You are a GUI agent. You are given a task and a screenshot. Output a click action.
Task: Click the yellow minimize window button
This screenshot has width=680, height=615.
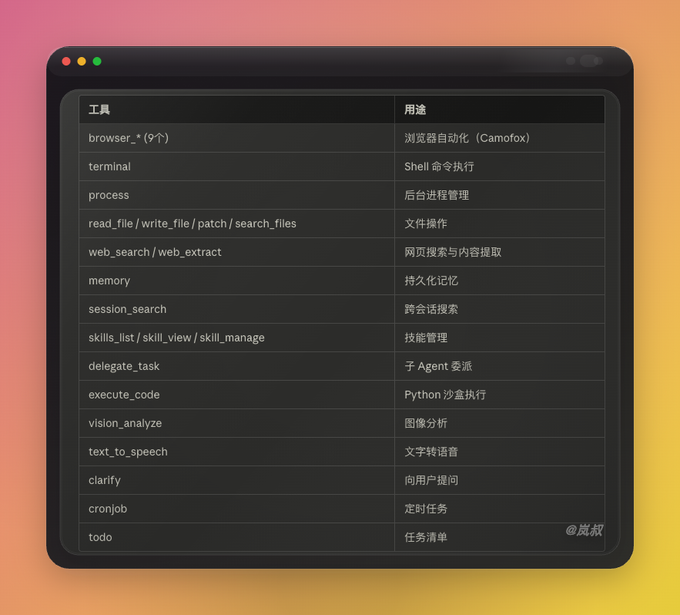point(82,61)
